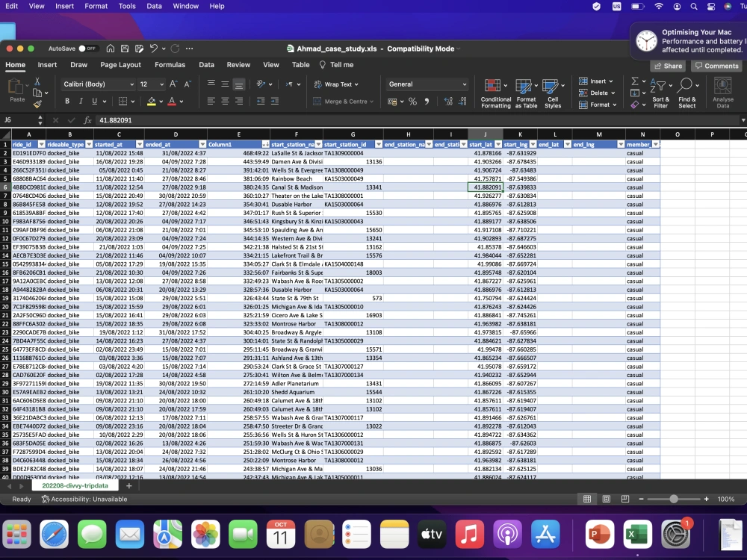747x560 pixels.
Task: Switch to the Review ribbon tab
Action: 238,65
